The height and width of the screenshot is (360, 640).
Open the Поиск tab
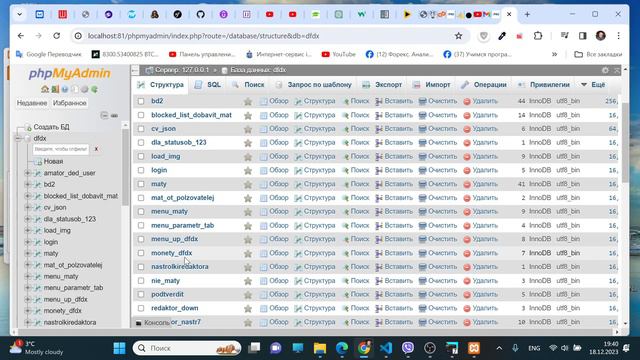tap(248, 84)
